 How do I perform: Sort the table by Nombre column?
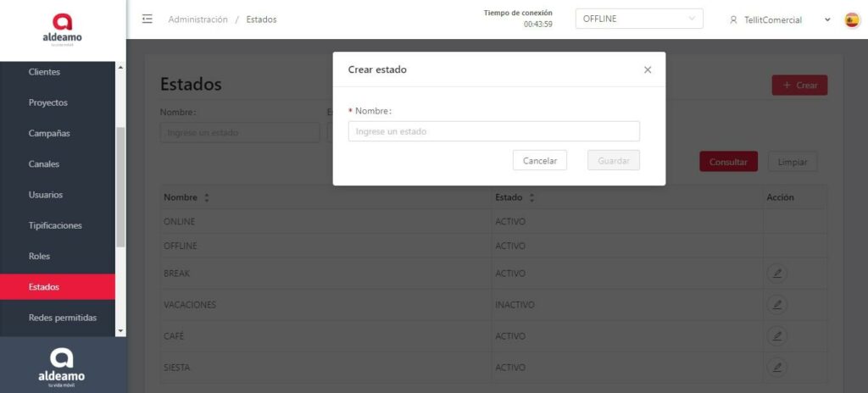[206, 197]
